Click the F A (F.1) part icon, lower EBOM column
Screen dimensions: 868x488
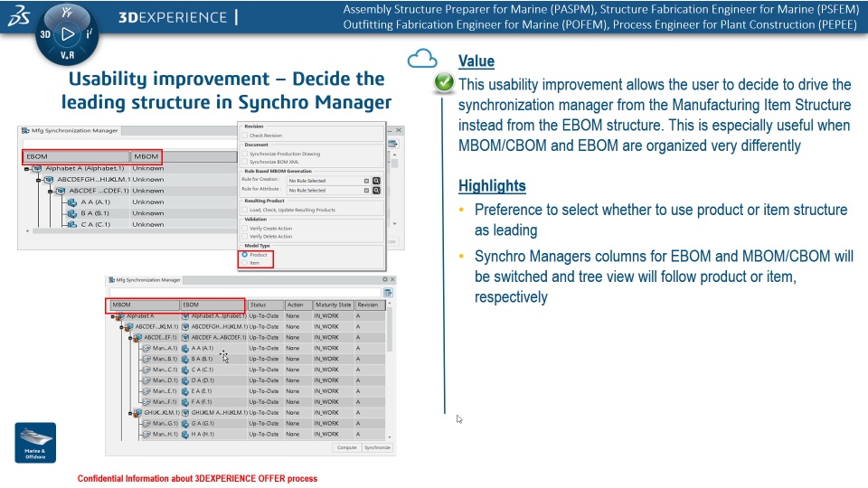click(x=185, y=402)
